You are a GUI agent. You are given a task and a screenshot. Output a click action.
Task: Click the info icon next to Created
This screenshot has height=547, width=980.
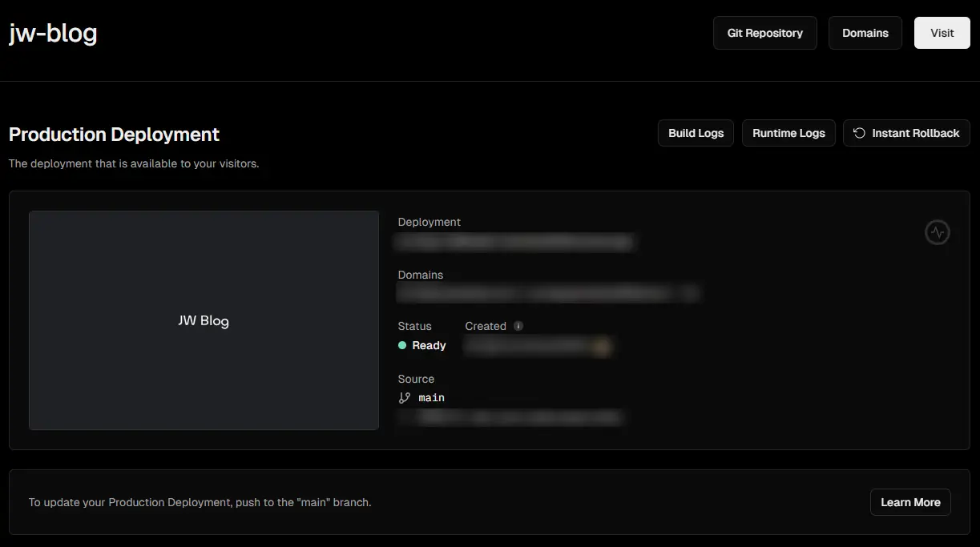tap(518, 326)
